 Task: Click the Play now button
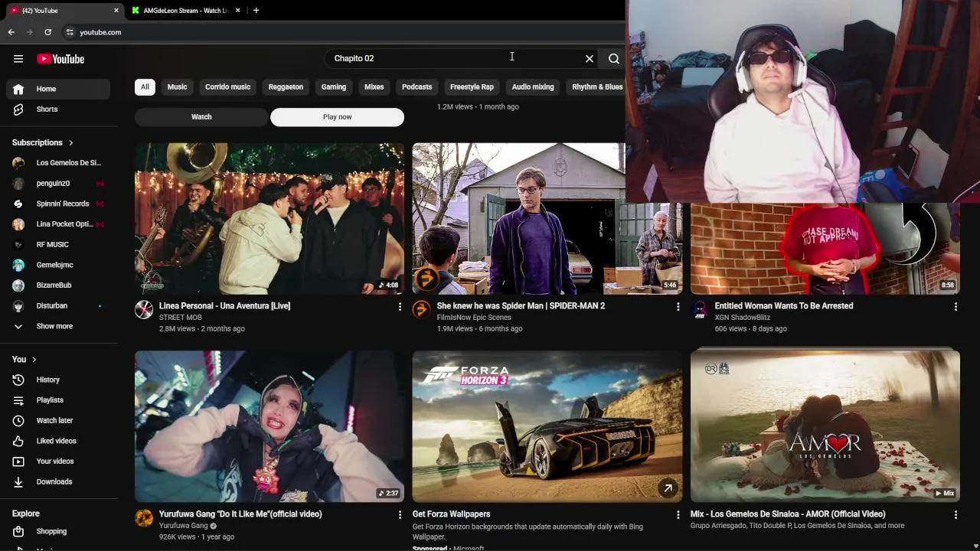[x=337, y=117]
